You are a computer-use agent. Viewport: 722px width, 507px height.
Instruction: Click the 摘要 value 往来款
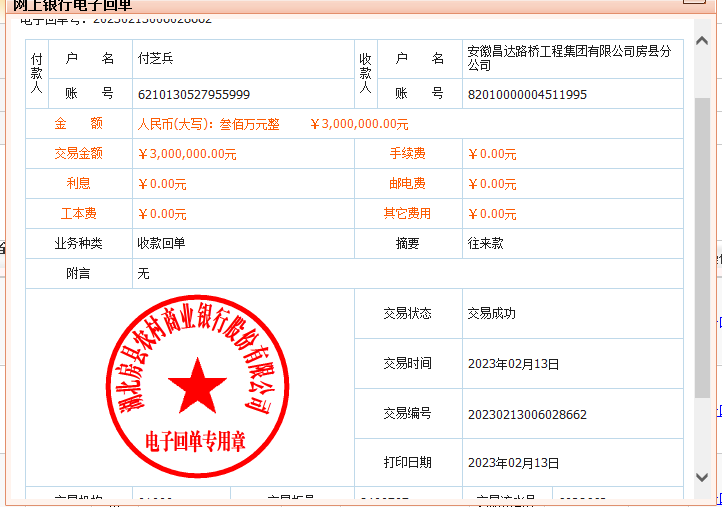(486, 243)
